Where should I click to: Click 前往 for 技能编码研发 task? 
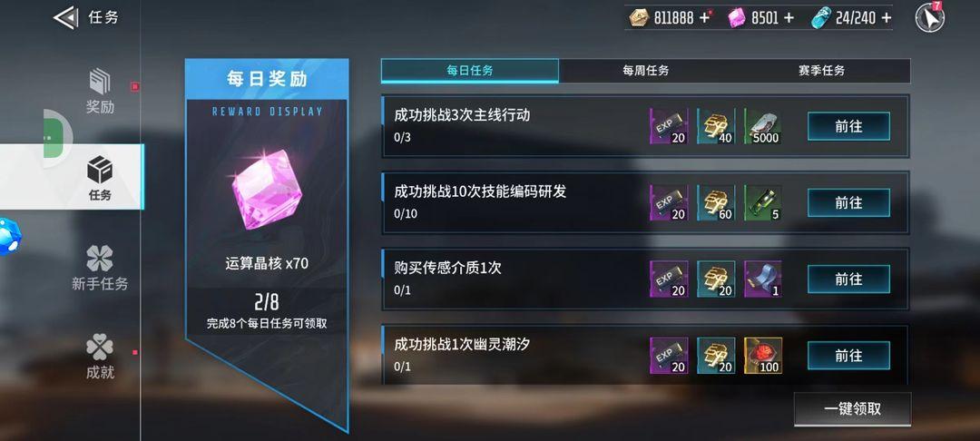pyautogui.click(x=848, y=203)
